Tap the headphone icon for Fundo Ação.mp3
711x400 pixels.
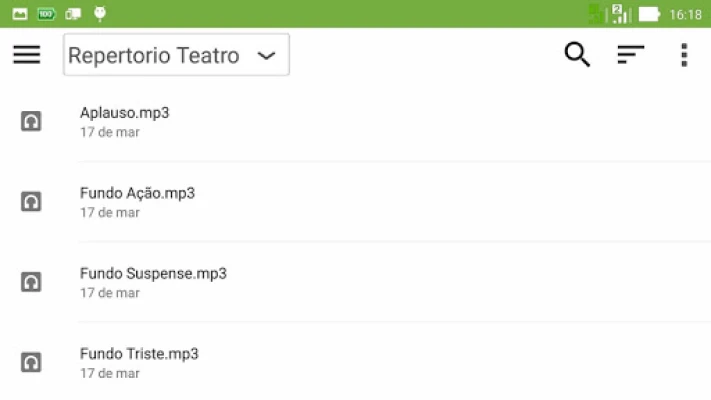pyautogui.click(x=32, y=202)
